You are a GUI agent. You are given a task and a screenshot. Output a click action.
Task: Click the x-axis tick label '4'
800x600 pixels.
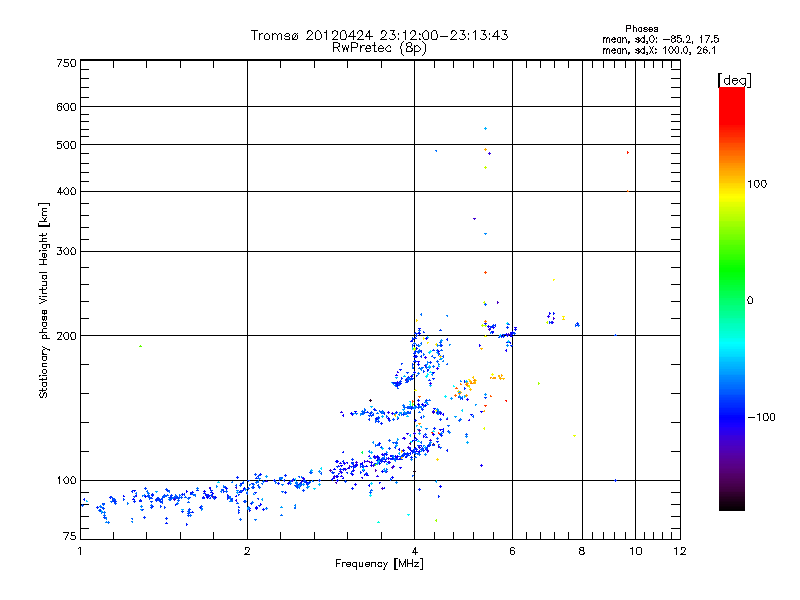415,551
